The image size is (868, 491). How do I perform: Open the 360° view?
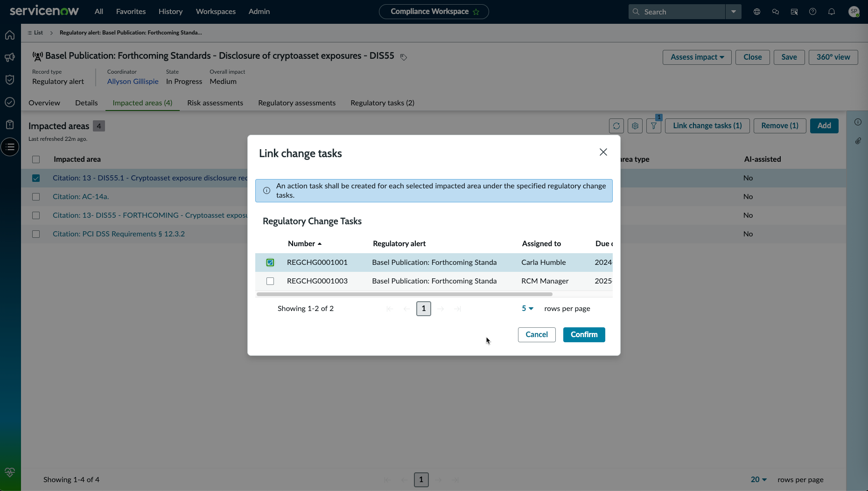click(x=833, y=57)
